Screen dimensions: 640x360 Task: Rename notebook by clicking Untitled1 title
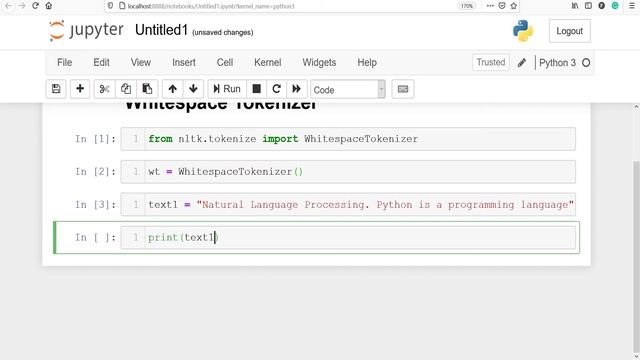(162, 30)
